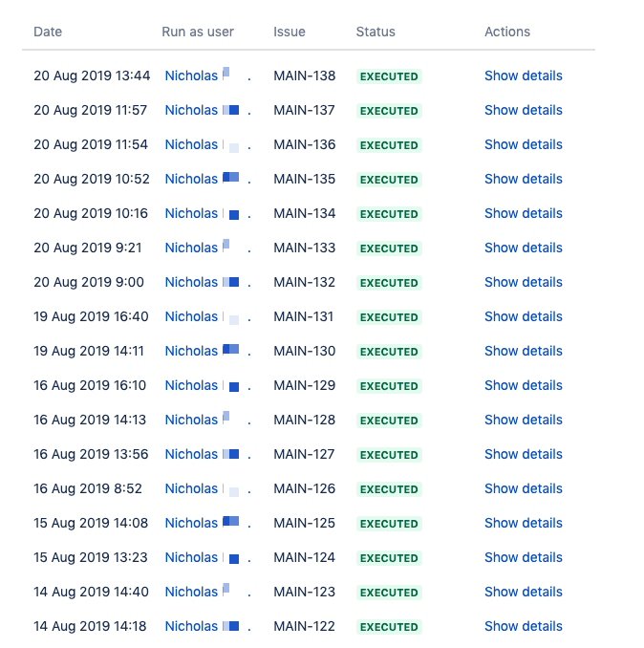644x648 pixels.
Task: Select the MAIN-129 issue key
Action: (305, 385)
